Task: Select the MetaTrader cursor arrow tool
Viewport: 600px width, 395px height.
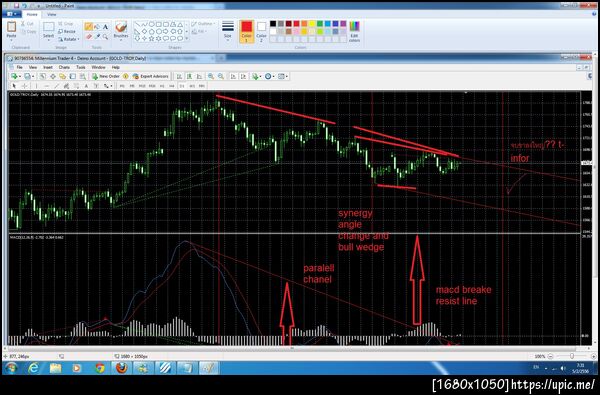Action: (x=14, y=86)
